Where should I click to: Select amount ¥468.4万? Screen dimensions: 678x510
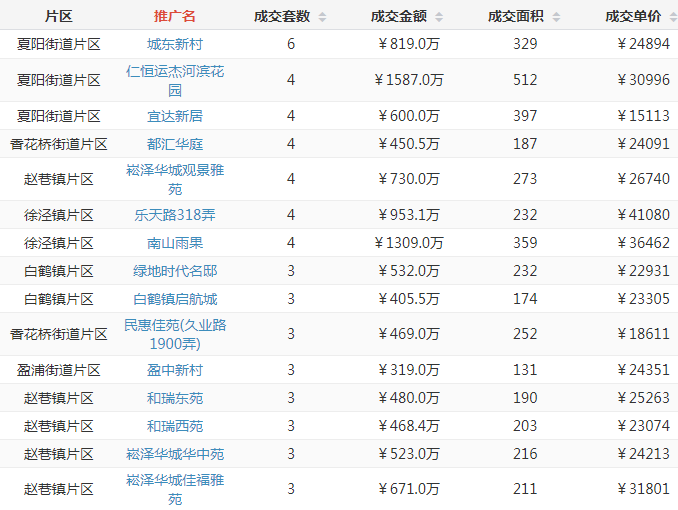pyautogui.click(x=409, y=427)
